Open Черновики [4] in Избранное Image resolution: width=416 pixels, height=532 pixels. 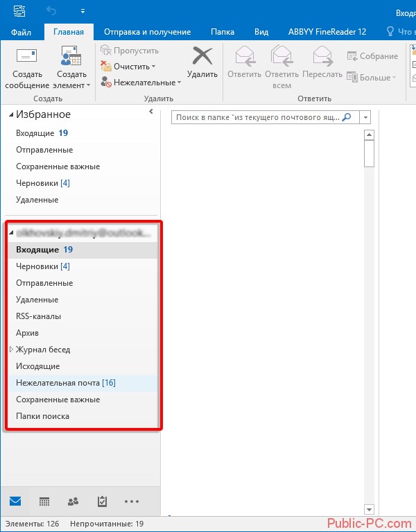(x=81, y=183)
